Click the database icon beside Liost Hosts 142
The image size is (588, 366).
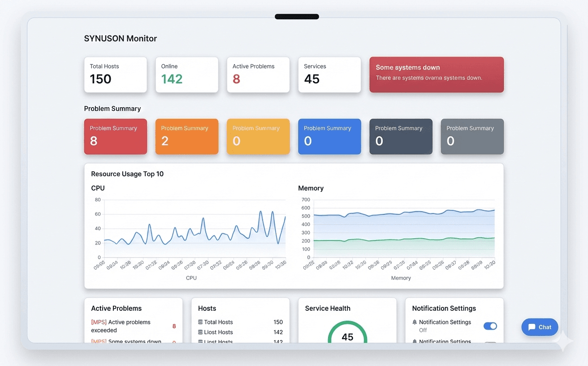tap(200, 332)
